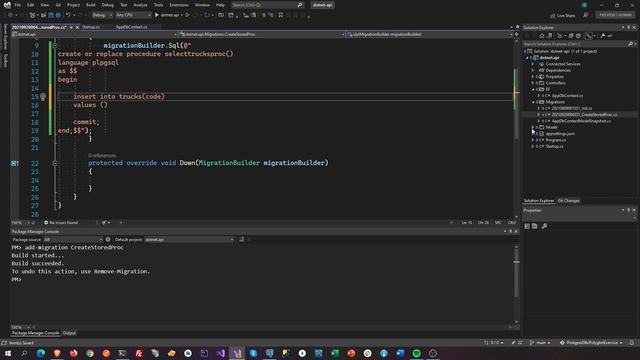The image size is (640, 360).
Task: Click the Start Without Debugging outline arrow
Action: [x=187, y=15]
